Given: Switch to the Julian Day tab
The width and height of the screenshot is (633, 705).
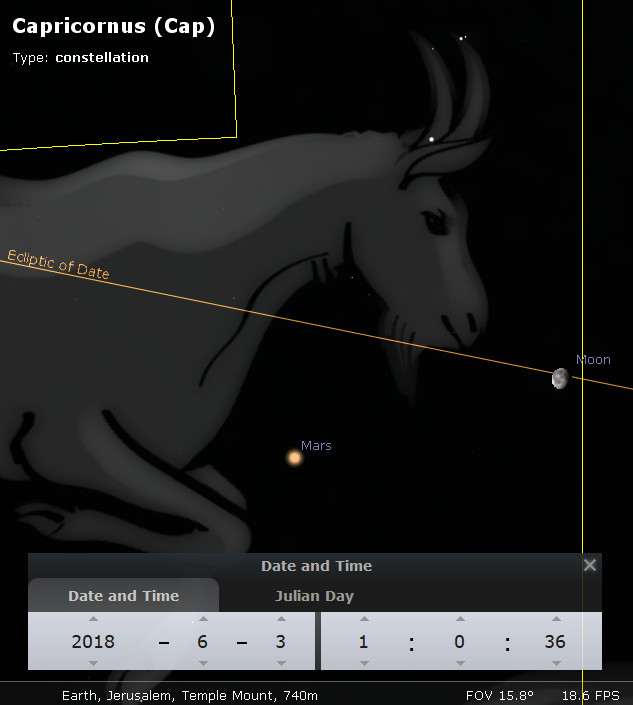Looking at the screenshot, I should tap(314, 596).
